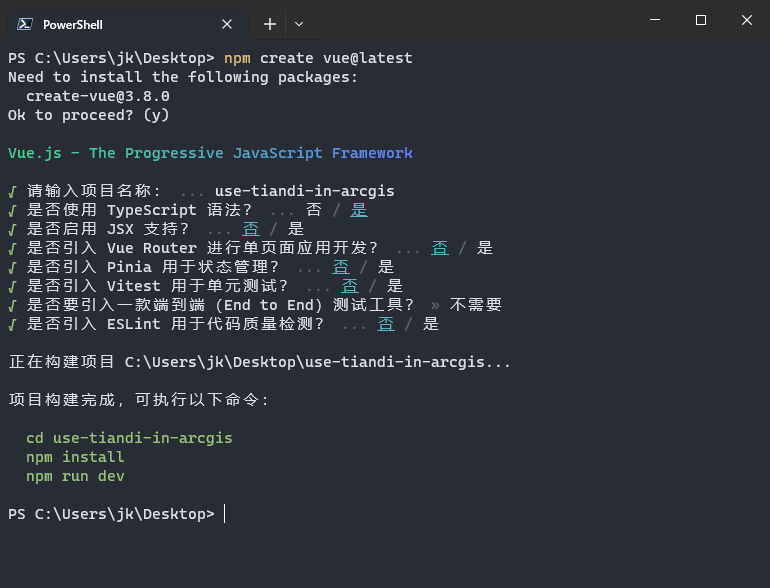Click the "npm install" suggested command
Screen dimensions: 770x588
pyautogui.click(x=75, y=457)
